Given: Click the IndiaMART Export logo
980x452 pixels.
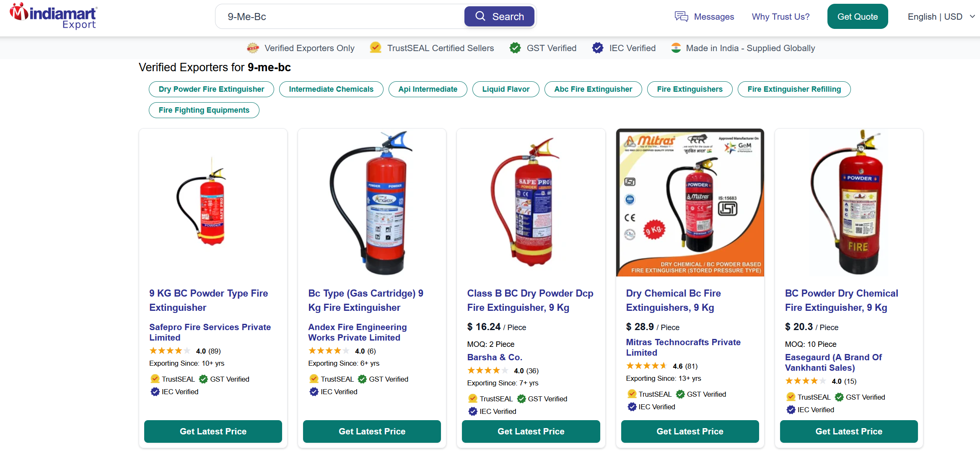Looking at the screenshot, I should [53, 16].
